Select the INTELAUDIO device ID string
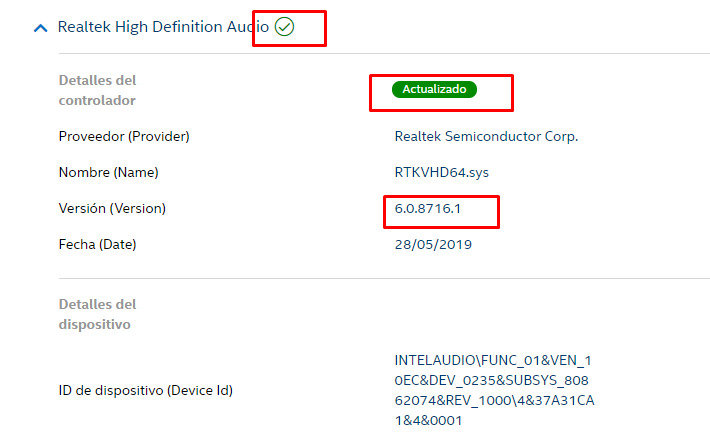 tap(494, 390)
